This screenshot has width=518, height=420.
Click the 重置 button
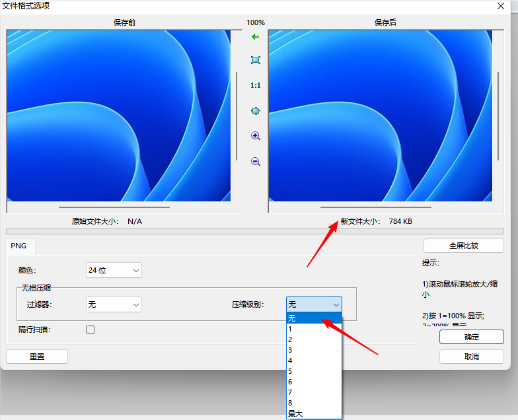37,357
